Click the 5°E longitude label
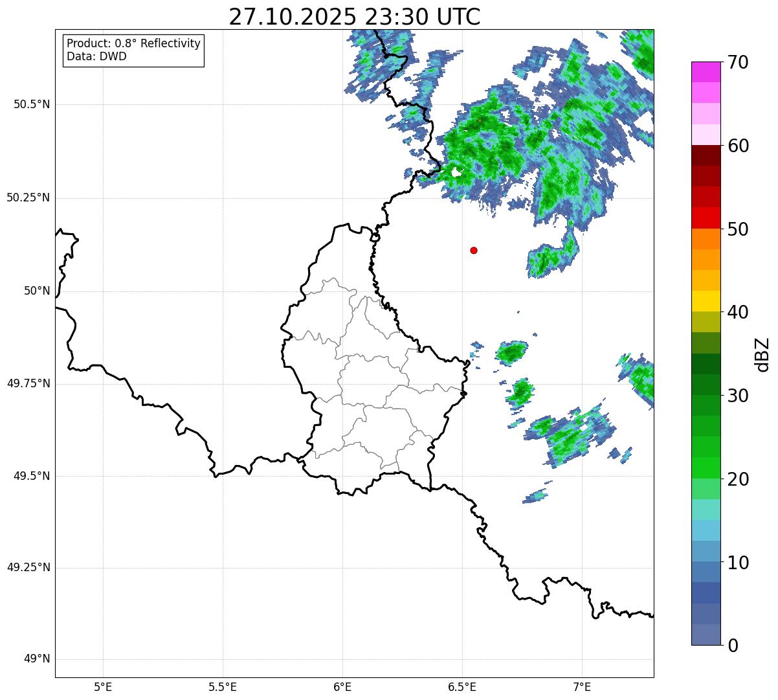 coord(103,687)
